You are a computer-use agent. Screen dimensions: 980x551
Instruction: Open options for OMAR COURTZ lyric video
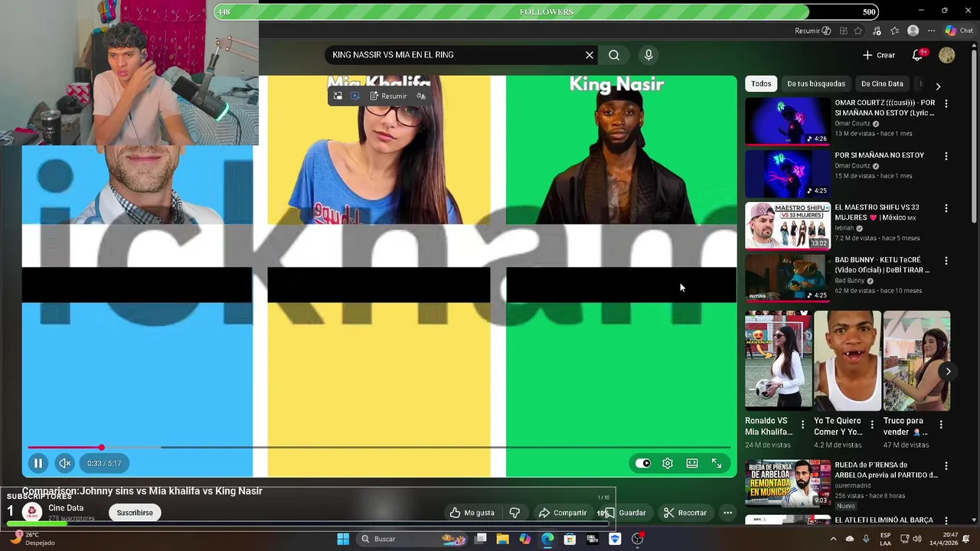pyautogui.click(x=946, y=103)
